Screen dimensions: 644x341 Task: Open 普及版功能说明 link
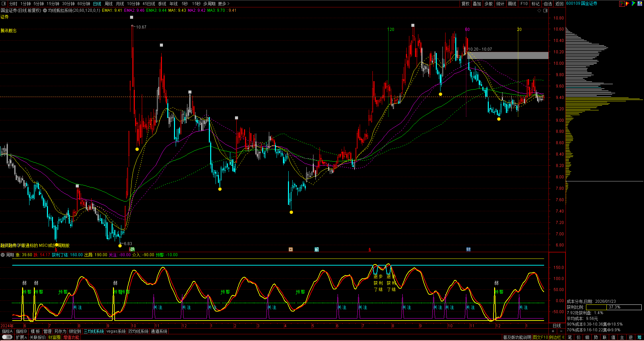click(x=517, y=337)
